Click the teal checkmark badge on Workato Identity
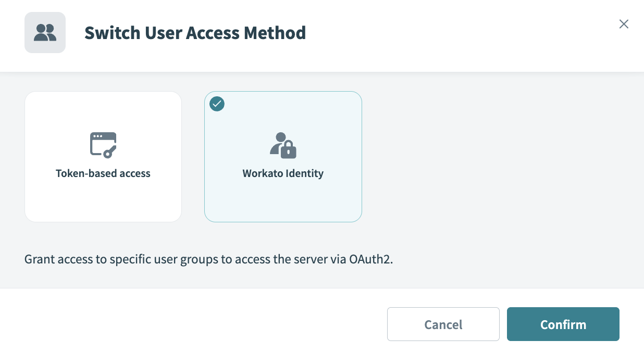 [217, 104]
